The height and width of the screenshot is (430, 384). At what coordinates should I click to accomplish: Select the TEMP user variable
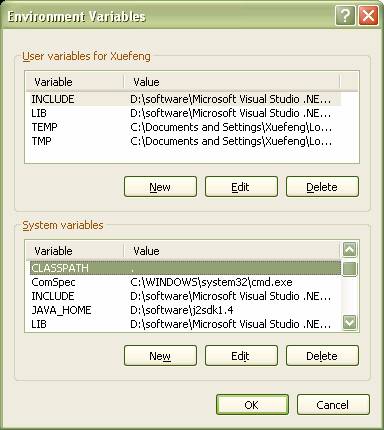point(185,127)
